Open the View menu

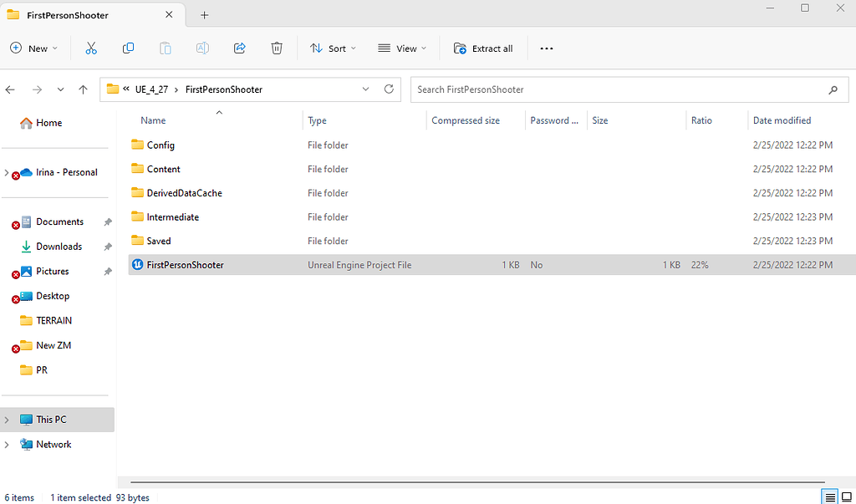[402, 48]
